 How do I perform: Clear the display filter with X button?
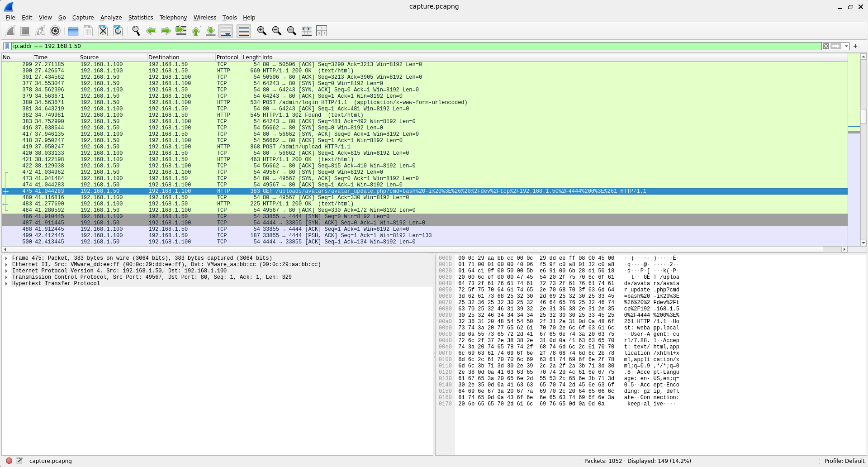point(826,46)
